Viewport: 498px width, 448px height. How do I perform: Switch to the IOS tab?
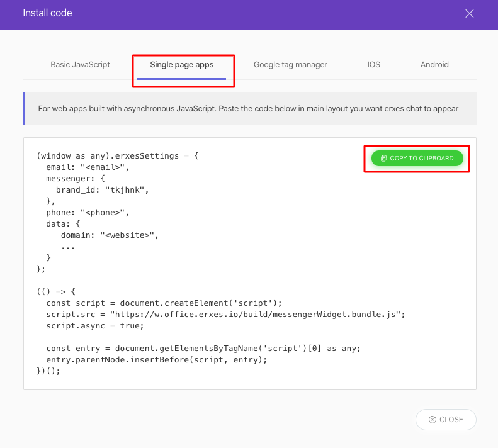pos(374,65)
